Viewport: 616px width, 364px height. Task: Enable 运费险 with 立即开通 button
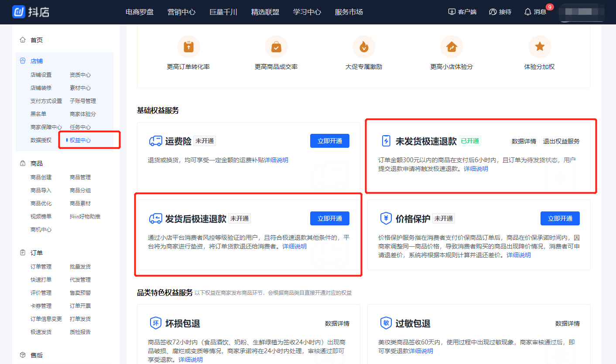click(329, 141)
